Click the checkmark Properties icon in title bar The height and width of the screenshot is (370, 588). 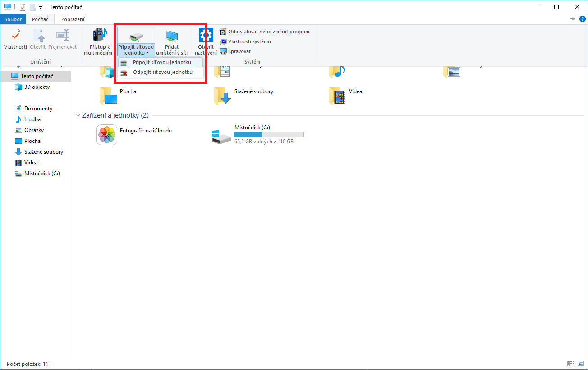pos(23,7)
